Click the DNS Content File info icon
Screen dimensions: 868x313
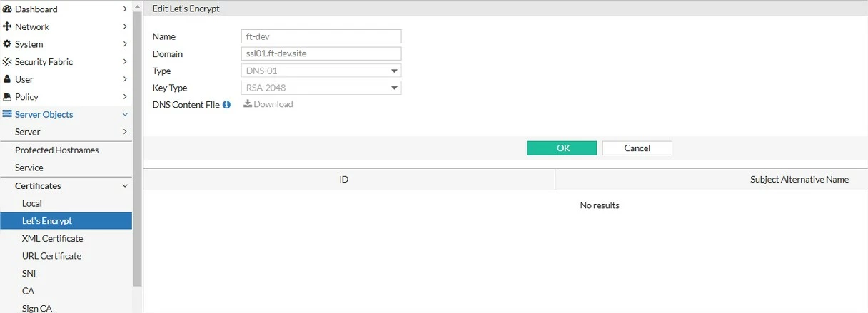[x=226, y=104]
